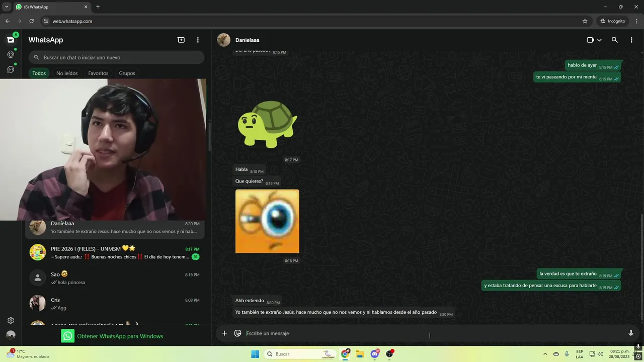The width and height of the screenshot is (644, 362).
Task: Open the turtle sticker message
Action: click(x=267, y=124)
